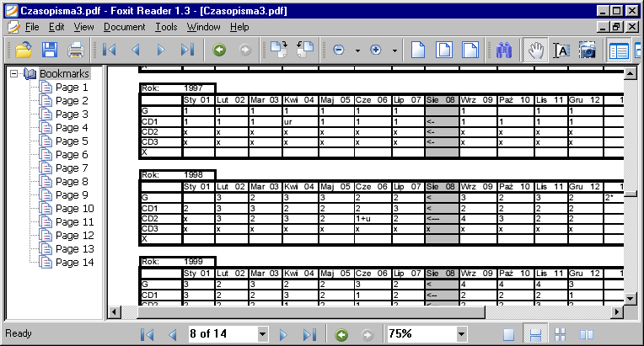Select the Page 14 bookmark

[74, 263]
